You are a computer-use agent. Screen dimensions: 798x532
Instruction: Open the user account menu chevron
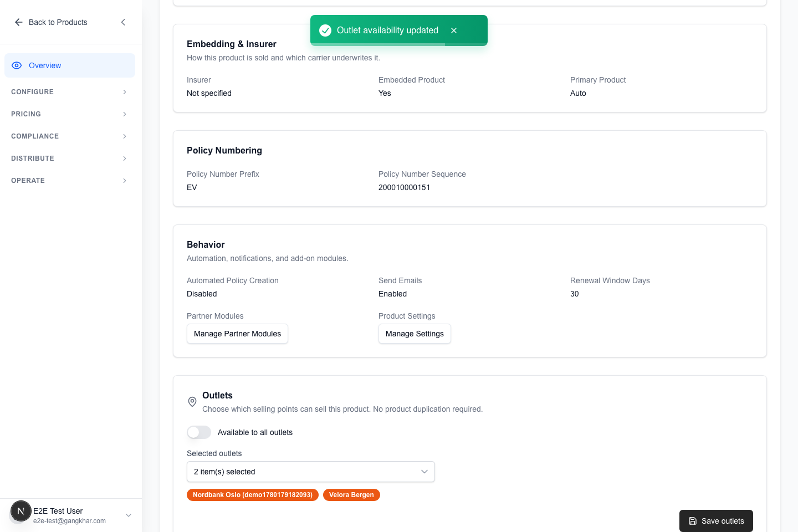[x=129, y=515]
